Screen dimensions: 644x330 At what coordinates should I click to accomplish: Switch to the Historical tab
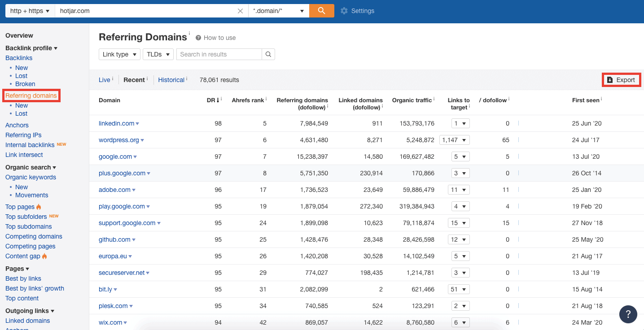[x=171, y=80]
